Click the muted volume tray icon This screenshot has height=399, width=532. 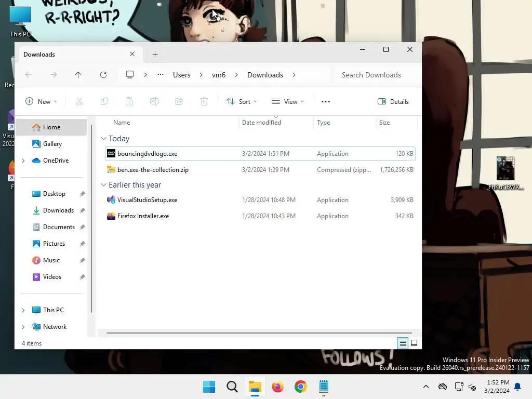pos(472,387)
